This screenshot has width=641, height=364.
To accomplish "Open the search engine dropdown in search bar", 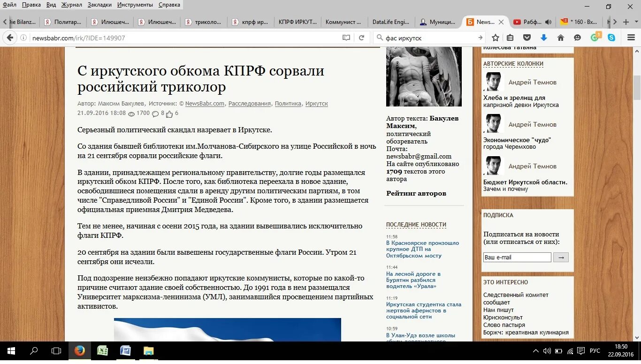I will (x=379, y=37).
